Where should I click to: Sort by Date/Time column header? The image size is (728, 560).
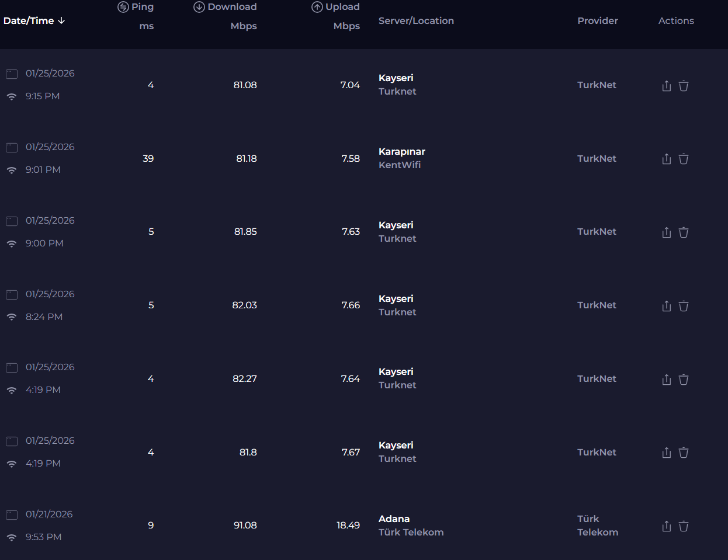click(x=34, y=20)
